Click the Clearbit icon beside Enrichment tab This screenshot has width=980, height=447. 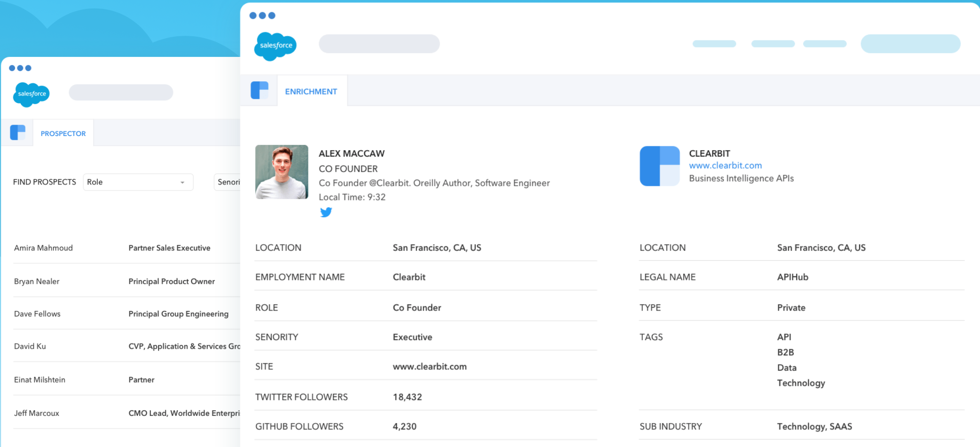point(260,90)
